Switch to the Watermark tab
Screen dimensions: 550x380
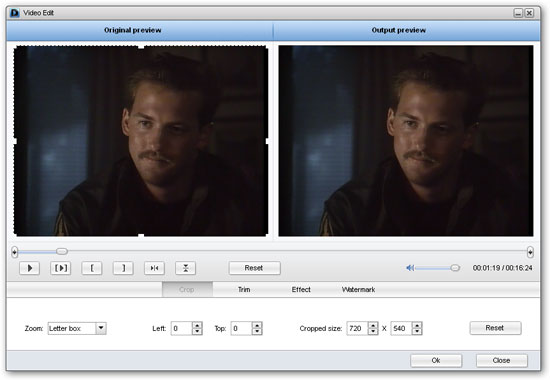coord(358,289)
